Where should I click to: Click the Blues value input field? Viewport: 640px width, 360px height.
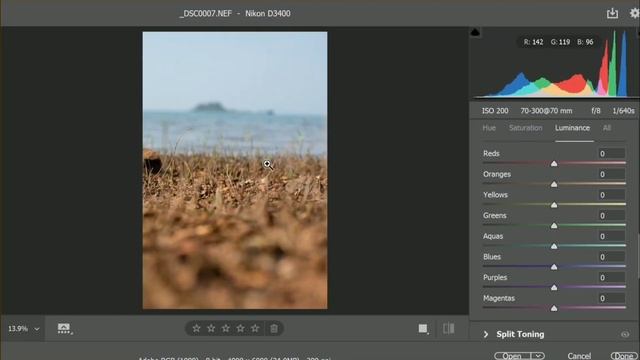611,257
